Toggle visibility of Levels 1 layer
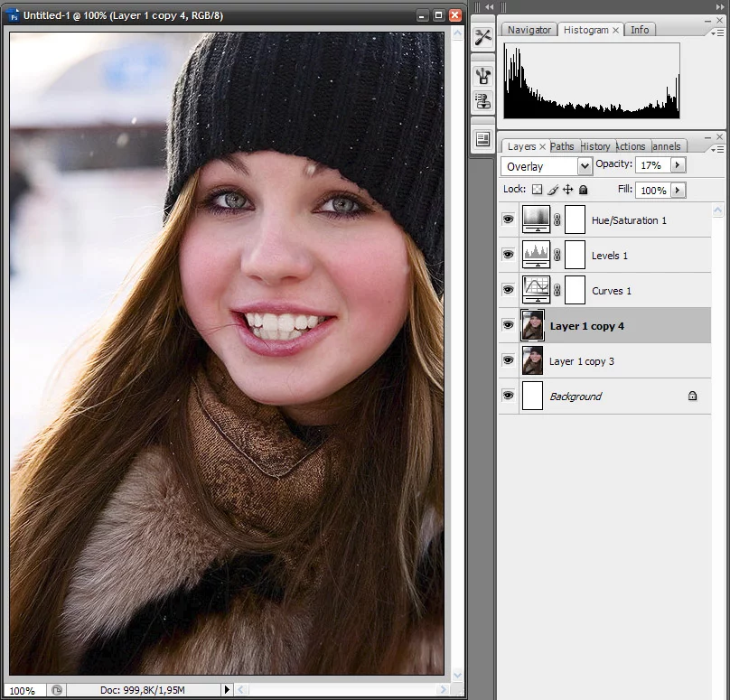This screenshot has height=700, width=730. pyautogui.click(x=508, y=255)
